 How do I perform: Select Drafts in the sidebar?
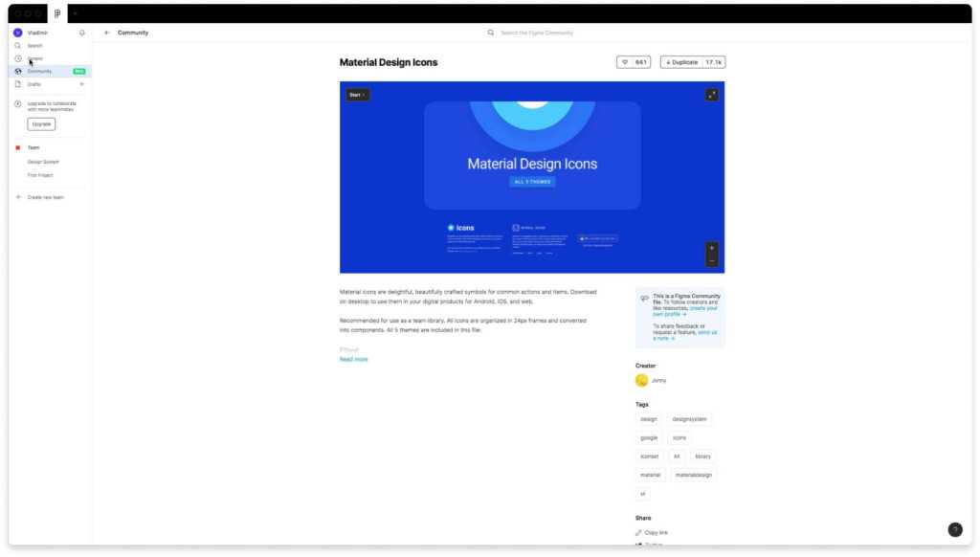pyautogui.click(x=33, y=84)
